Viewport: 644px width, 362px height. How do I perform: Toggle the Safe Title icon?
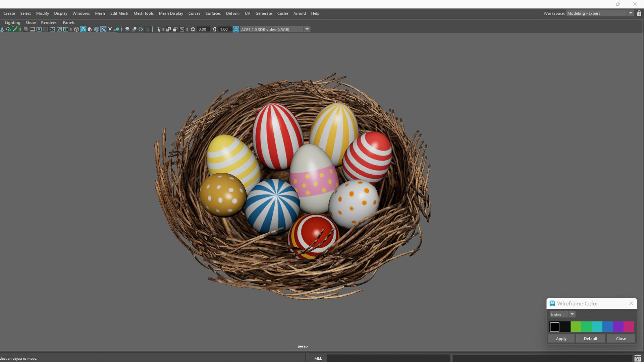point(66,29)
